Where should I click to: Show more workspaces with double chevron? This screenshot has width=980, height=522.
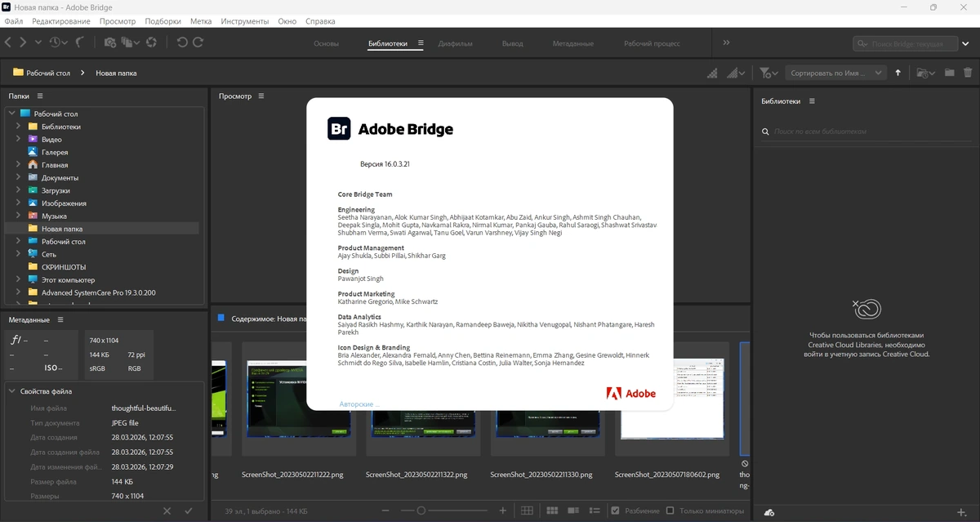[x=726, y=42]
